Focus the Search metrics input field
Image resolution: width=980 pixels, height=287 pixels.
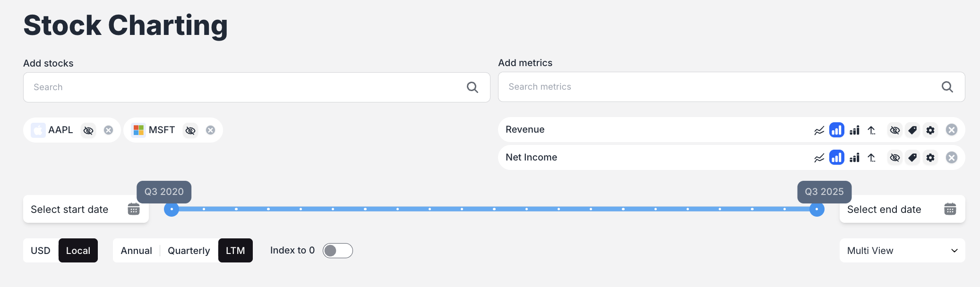718,87
